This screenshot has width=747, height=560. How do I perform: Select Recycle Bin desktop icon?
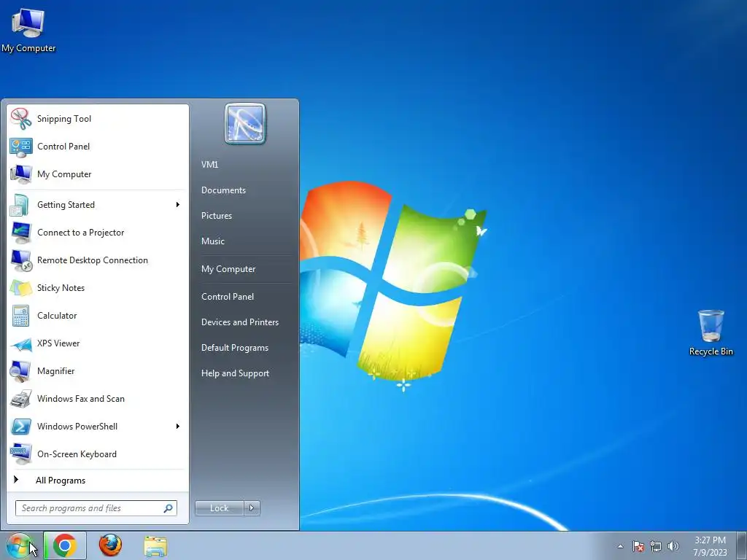(711, 332)
